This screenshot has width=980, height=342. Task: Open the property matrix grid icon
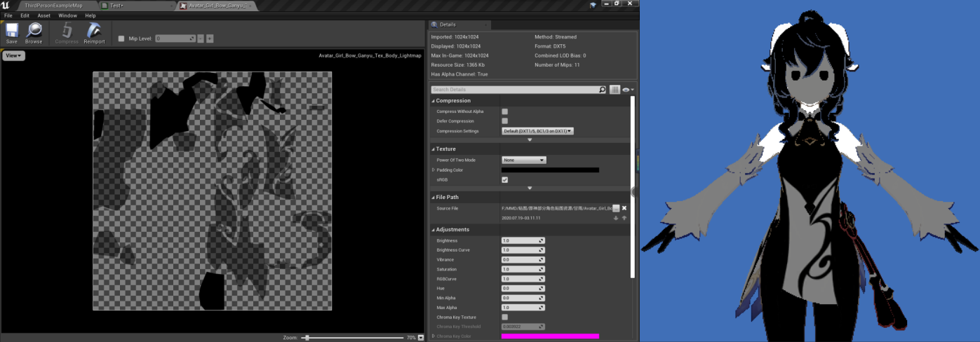point(615,90)
